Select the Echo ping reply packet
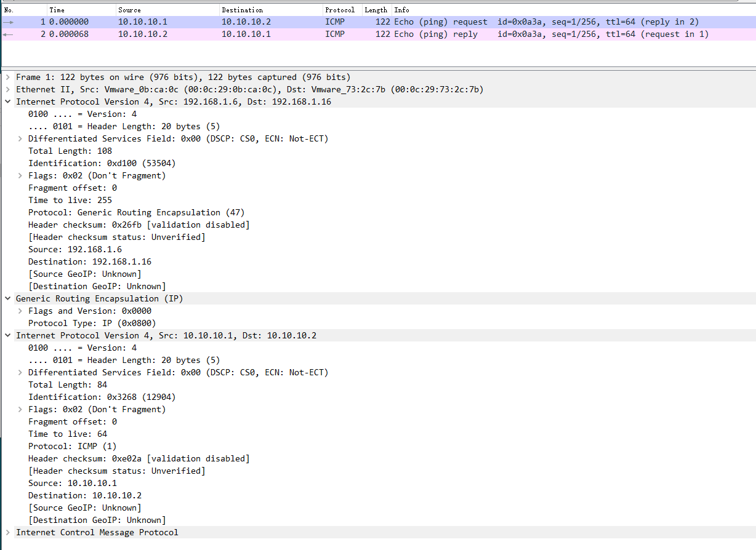Viewport: 756px width, 550px height. 246,34
